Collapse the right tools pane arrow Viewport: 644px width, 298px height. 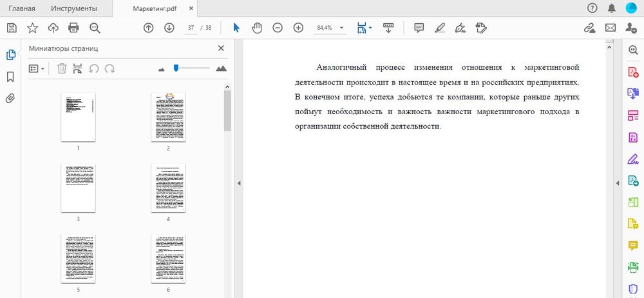coord(617,183)
